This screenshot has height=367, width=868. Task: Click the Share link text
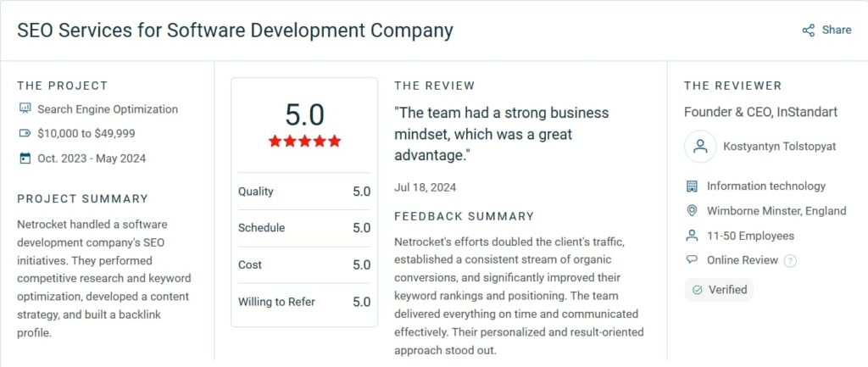click(837, 30)
